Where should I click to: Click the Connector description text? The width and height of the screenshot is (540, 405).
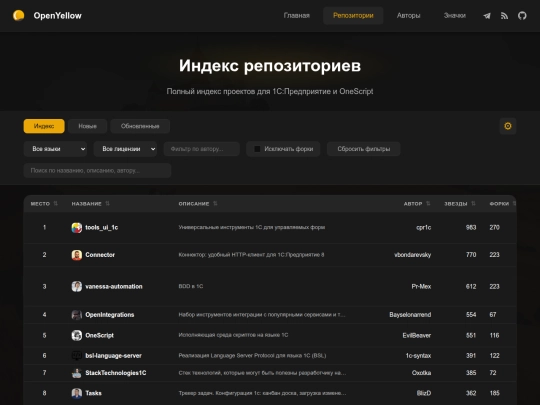[x=251, y=255]
